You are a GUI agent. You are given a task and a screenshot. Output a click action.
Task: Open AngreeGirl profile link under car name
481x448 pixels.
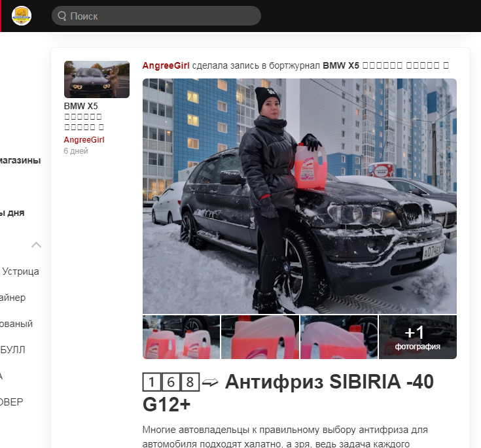point(84,140)
